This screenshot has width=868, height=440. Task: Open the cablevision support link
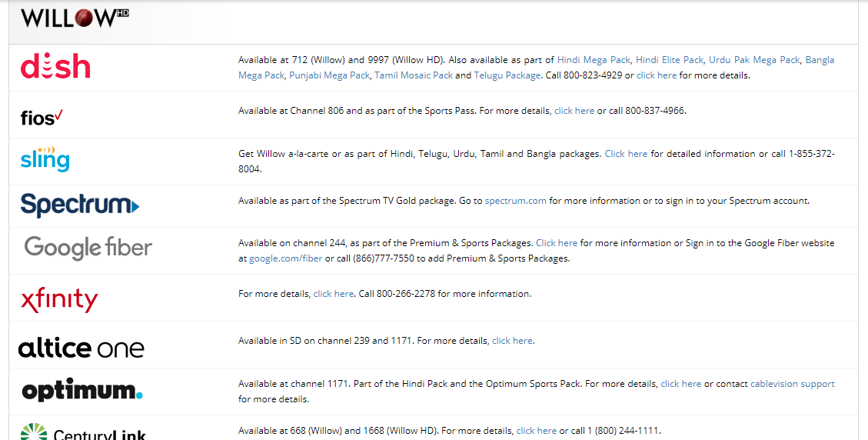point(792,384)
